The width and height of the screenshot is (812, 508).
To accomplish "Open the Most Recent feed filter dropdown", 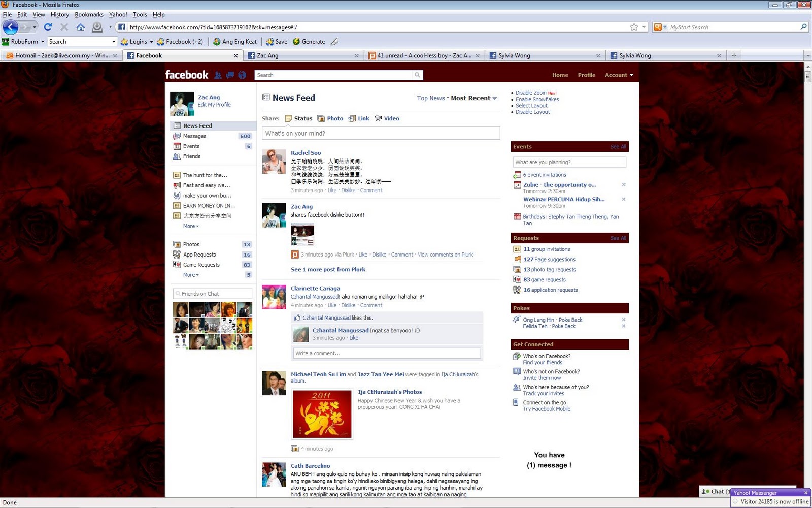I will coord(473,98).
